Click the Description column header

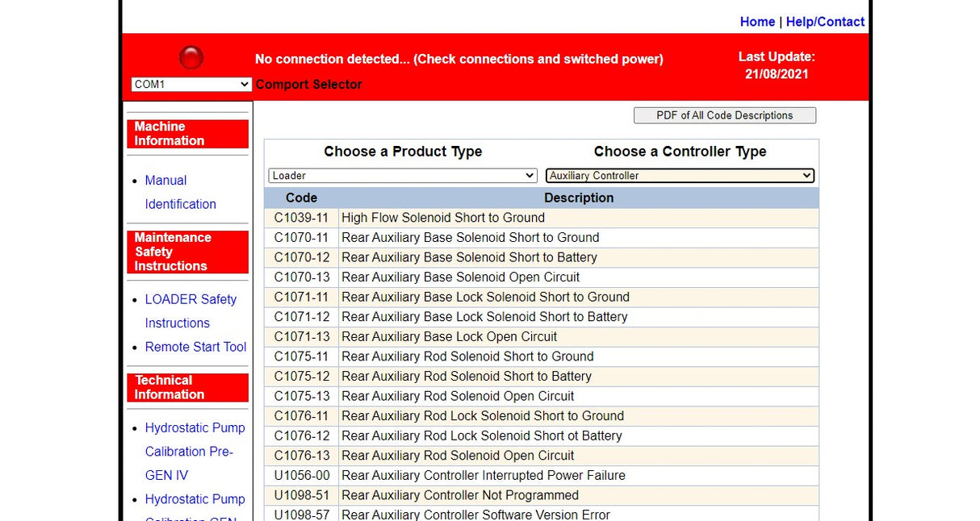pos(578,198)
